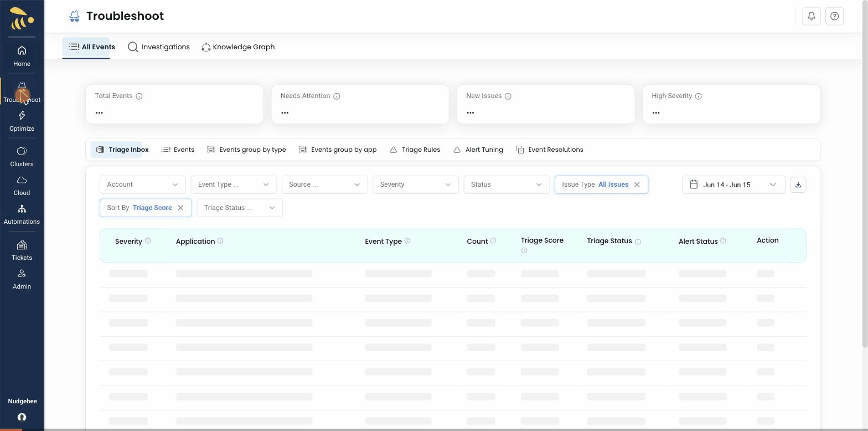This screenshot has width=868, height=431.
Task: Click the High Severity card
Action: pyautogui.click(x=731, y=104)
